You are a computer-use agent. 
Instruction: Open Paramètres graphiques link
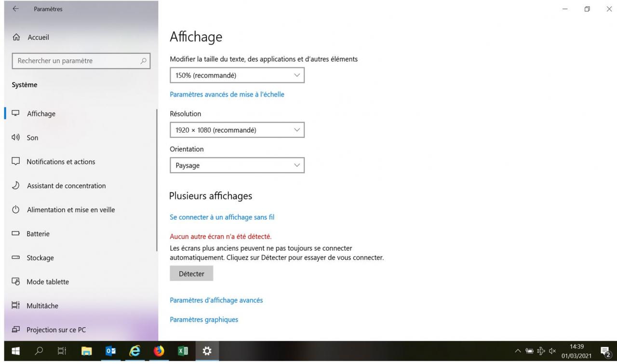pos(204,320)
